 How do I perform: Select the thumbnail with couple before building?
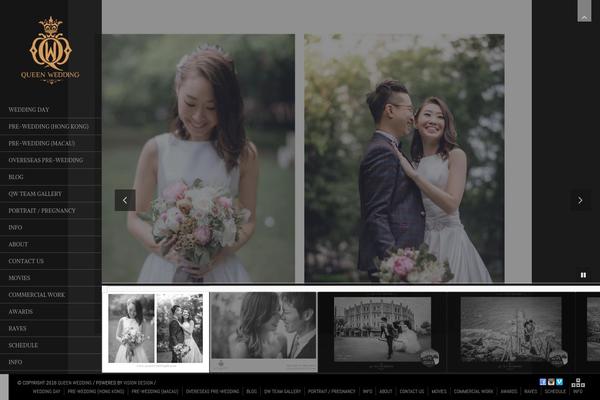[x=383, y=332]
